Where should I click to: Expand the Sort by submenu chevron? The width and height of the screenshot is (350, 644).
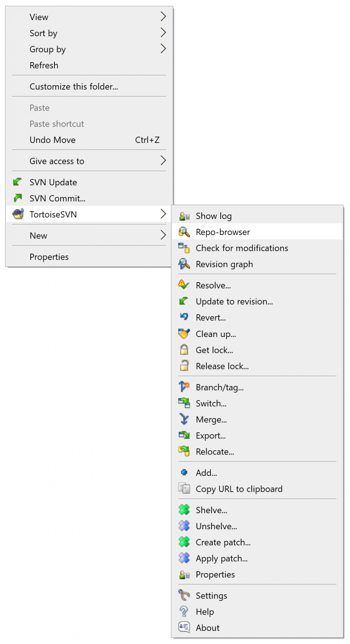click(x=163, y=33)
